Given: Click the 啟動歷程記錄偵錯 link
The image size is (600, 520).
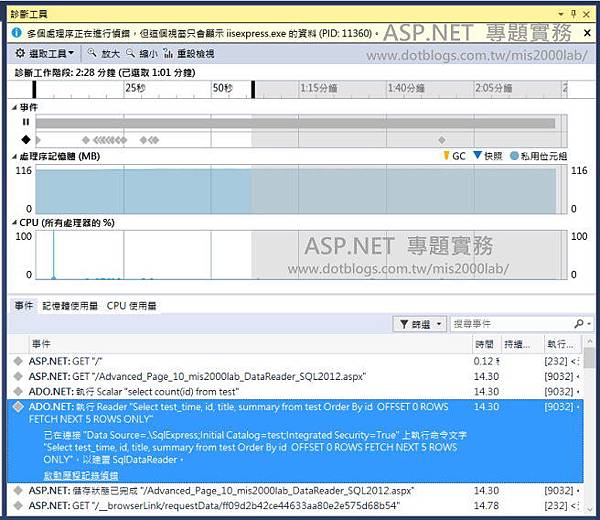Looking at the screenshot, I should (81, 476).
